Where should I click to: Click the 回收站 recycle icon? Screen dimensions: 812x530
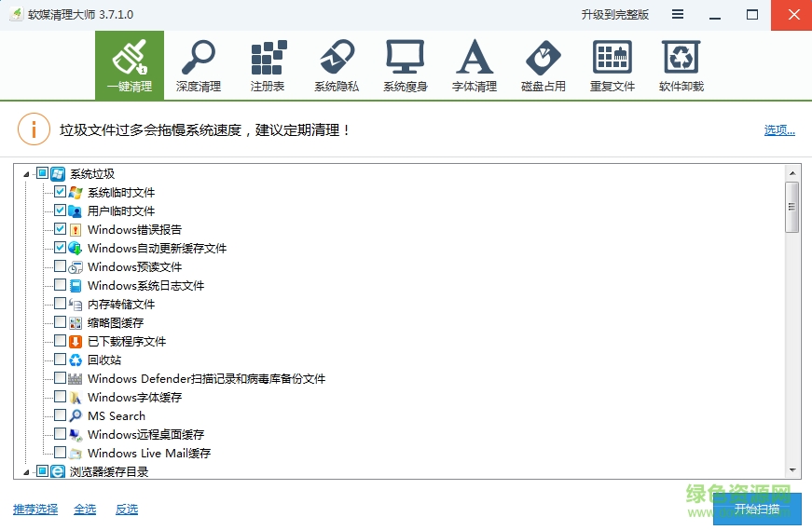pos(76,360)
